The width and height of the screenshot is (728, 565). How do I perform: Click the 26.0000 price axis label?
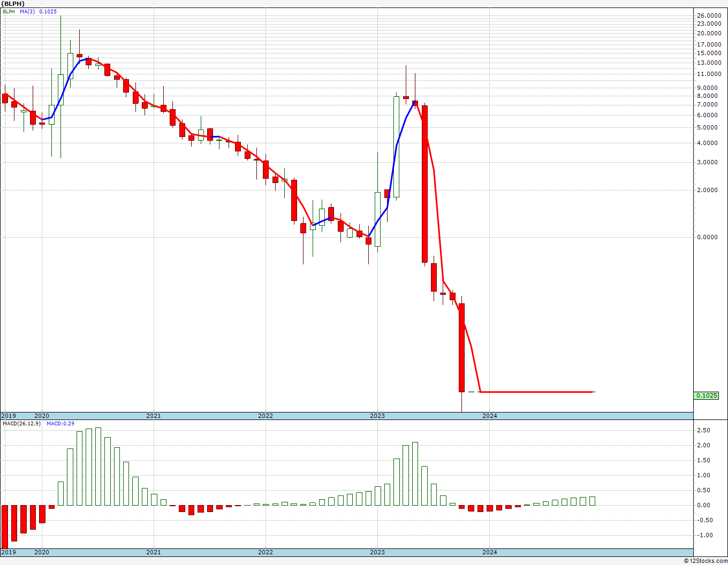coord(709,16)
